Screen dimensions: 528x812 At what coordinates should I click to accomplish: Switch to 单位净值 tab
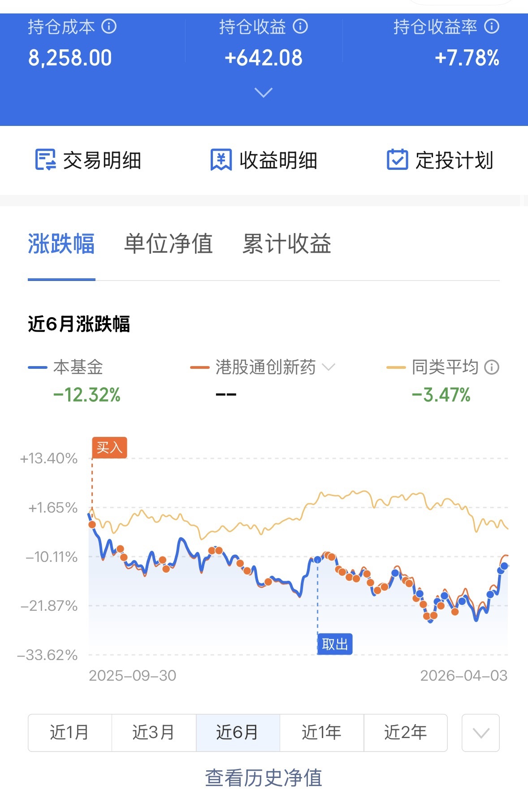tap(168, 244)
